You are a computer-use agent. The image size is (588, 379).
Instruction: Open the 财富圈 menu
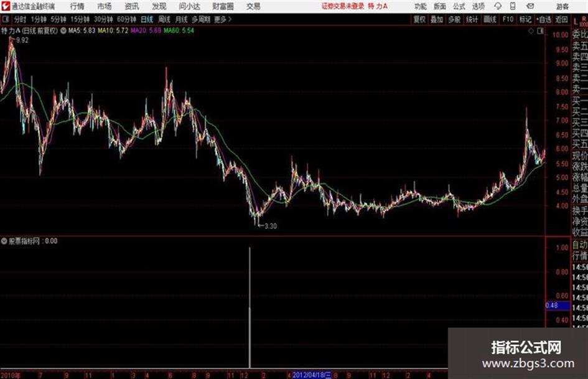click(x=223, y=6)
